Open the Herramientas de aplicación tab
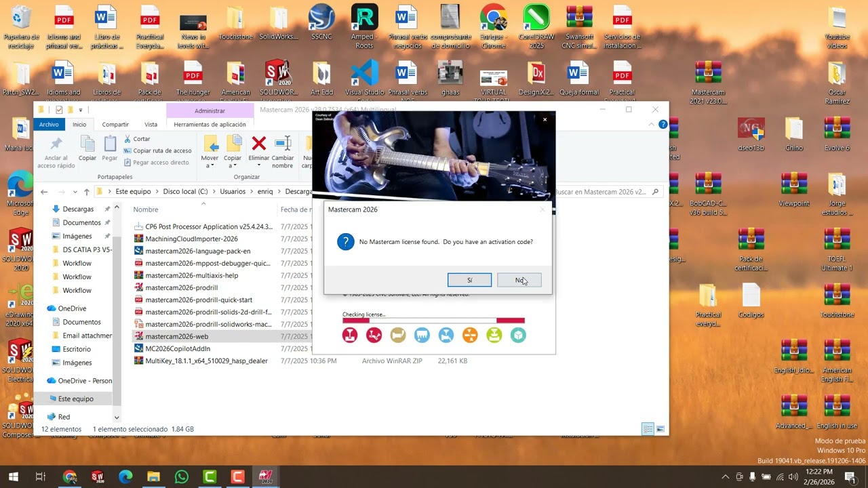Viewport: 868px width, 488px height. (210, 125)
